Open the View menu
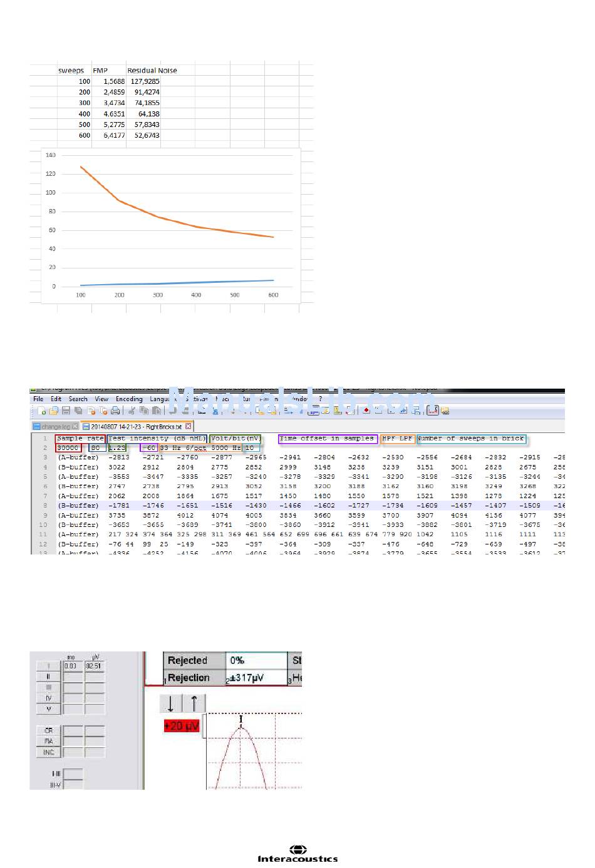Viewport: 595px width, 868px height. point(101,399)
